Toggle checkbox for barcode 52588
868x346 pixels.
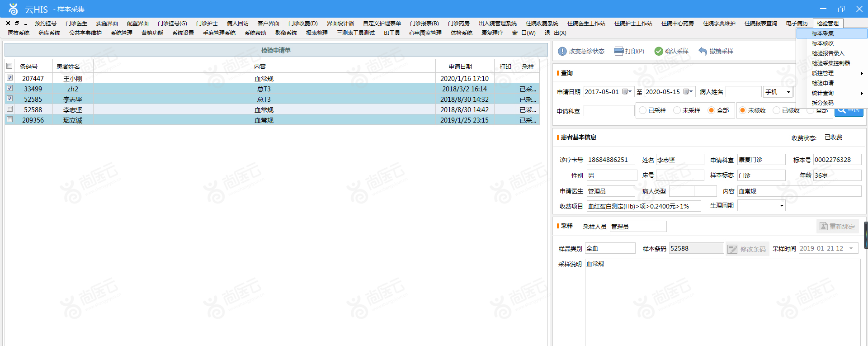[x=9, y=109]
